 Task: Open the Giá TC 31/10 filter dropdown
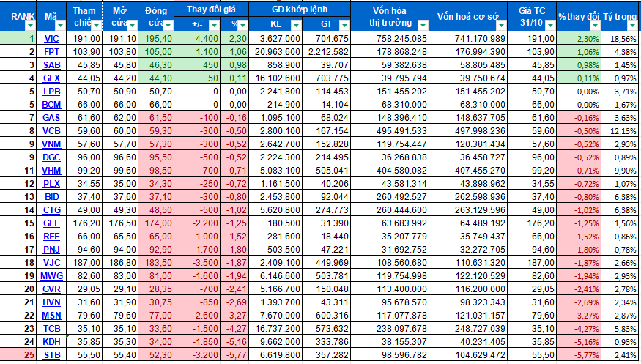coord(551,26)
